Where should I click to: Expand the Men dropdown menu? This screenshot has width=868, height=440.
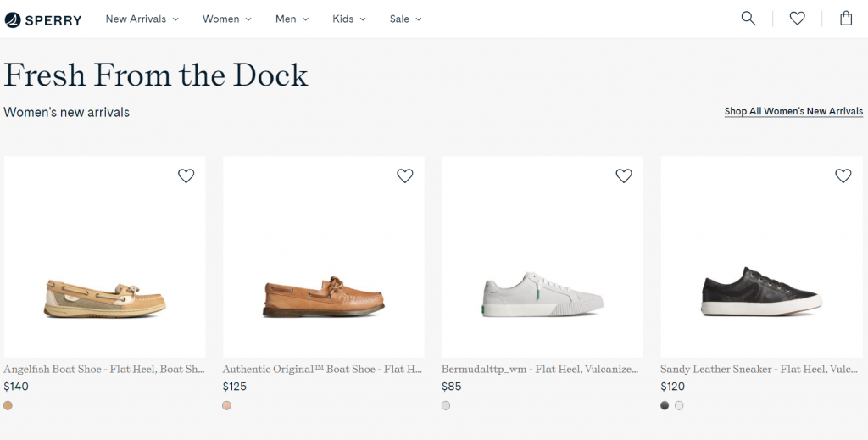pos(292,19)
